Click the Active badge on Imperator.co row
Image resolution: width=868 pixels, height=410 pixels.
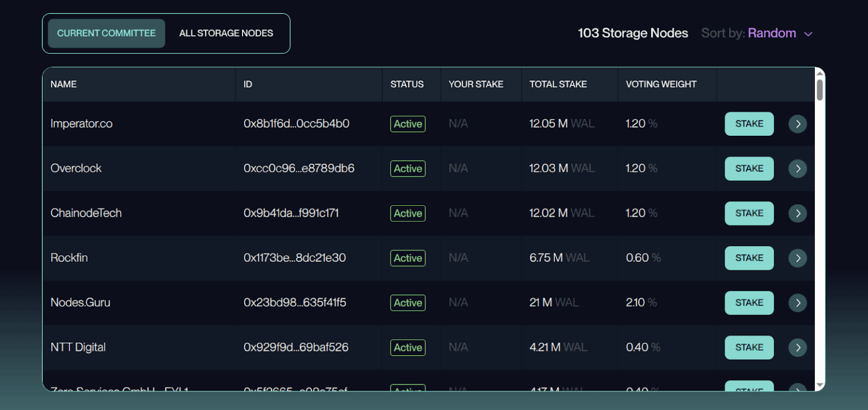click(x=407, y=124)
